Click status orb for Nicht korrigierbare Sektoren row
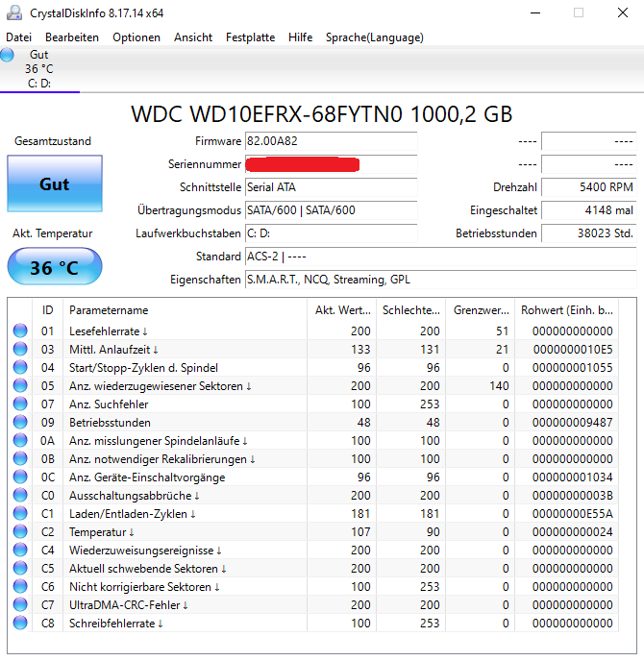Image resolution: width=644 pixels, height=661 pixels. click(x=20, y=587)
